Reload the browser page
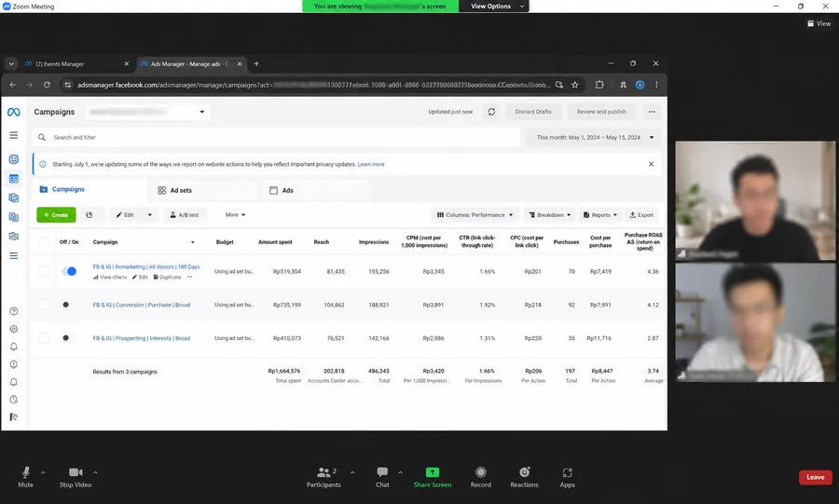The image size is (839, 504). click(48, 85)
